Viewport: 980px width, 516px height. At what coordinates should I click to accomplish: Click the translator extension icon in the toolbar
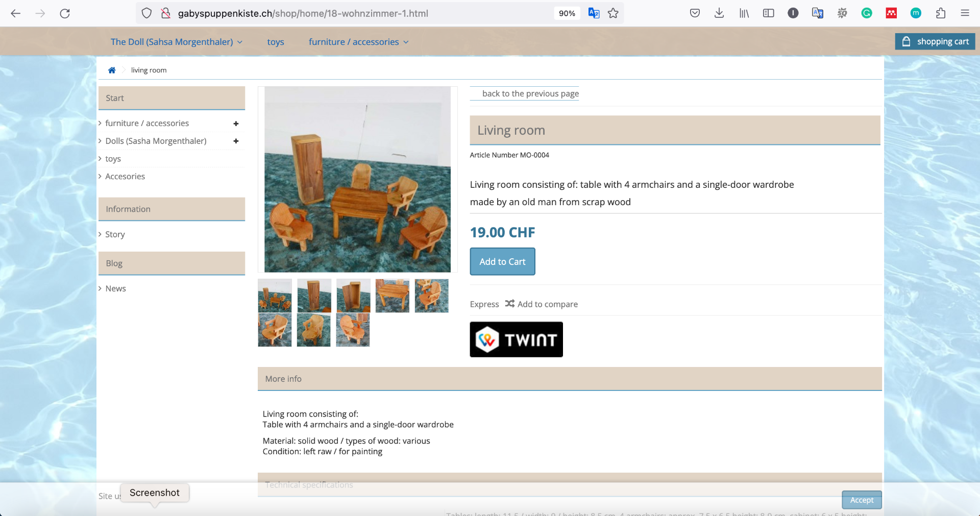[x=817, y=13]
